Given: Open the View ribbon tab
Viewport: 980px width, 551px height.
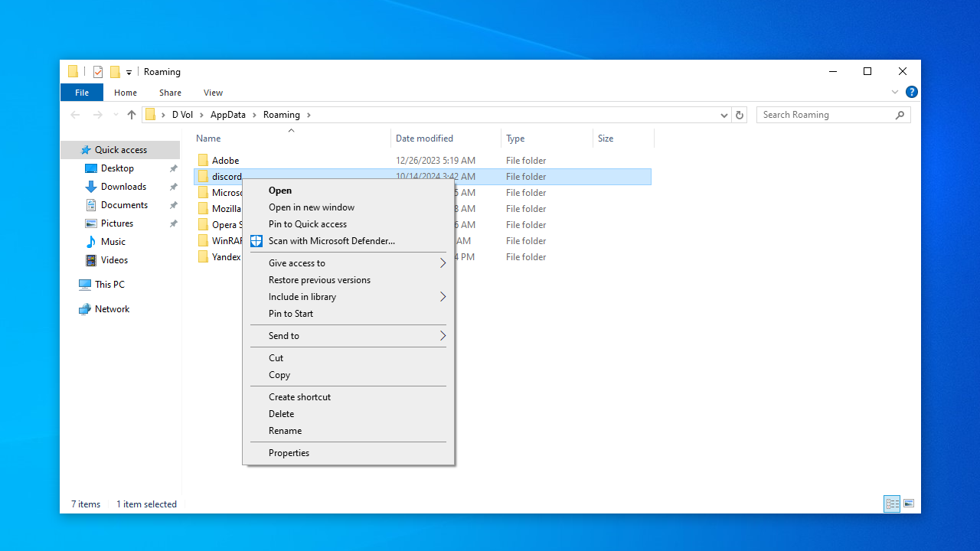Looking at the screenshot, I should [213, 93].
